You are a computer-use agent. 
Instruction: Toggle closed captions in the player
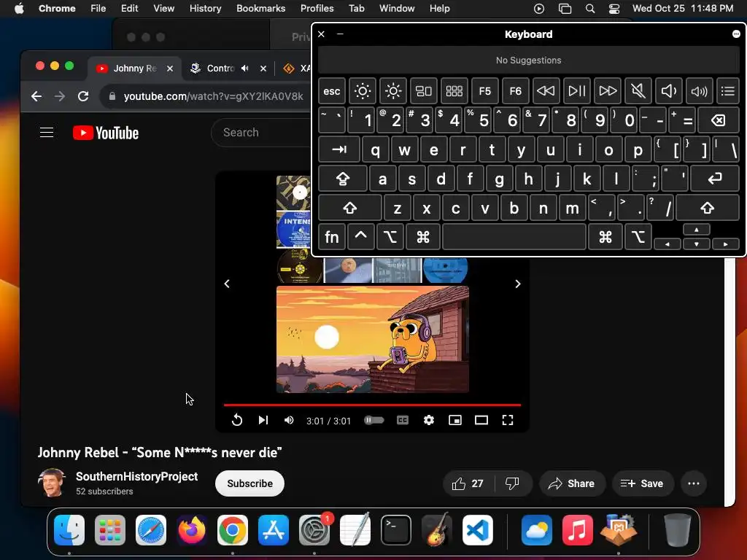403,420
